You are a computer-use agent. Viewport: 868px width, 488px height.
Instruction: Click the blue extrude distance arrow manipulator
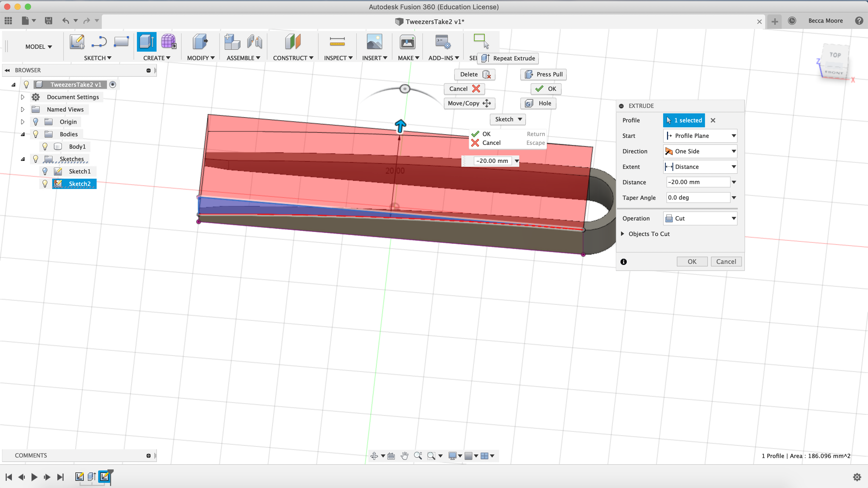pyautogui.click(x=400, y=126)
